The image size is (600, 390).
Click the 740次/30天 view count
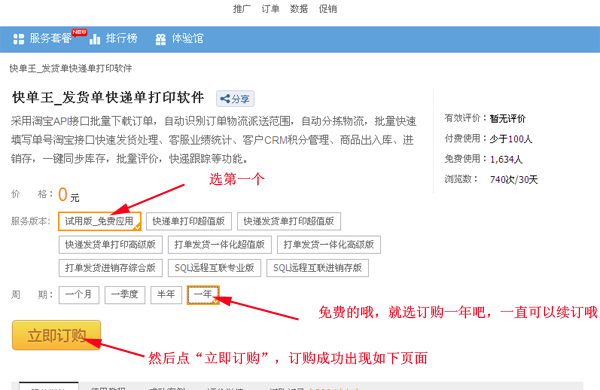click(x=514, y=179)
